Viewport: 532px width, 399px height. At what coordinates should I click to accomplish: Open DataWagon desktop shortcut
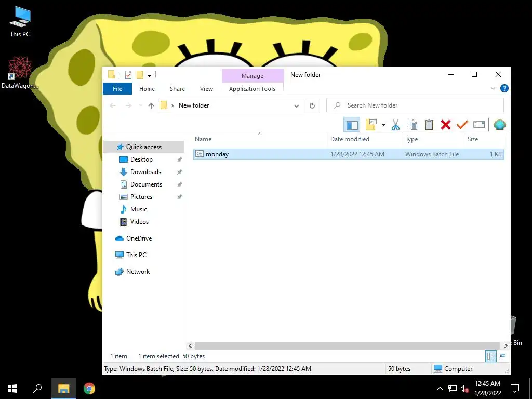click(x=20, y=73)
